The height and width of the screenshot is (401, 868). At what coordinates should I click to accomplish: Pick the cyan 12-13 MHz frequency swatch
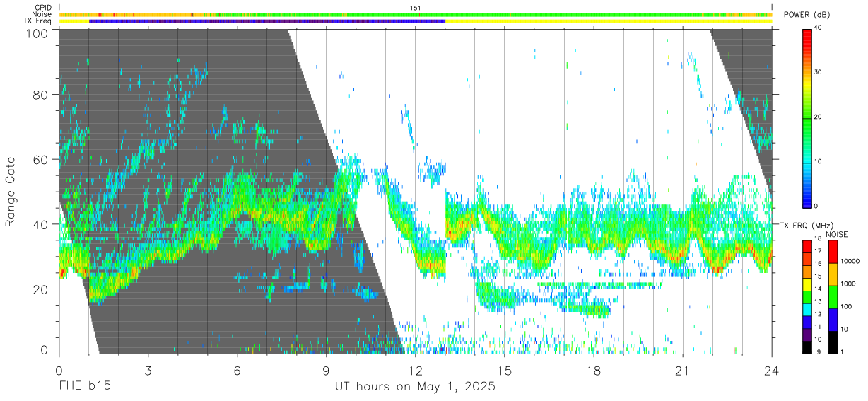pos(807,308)
